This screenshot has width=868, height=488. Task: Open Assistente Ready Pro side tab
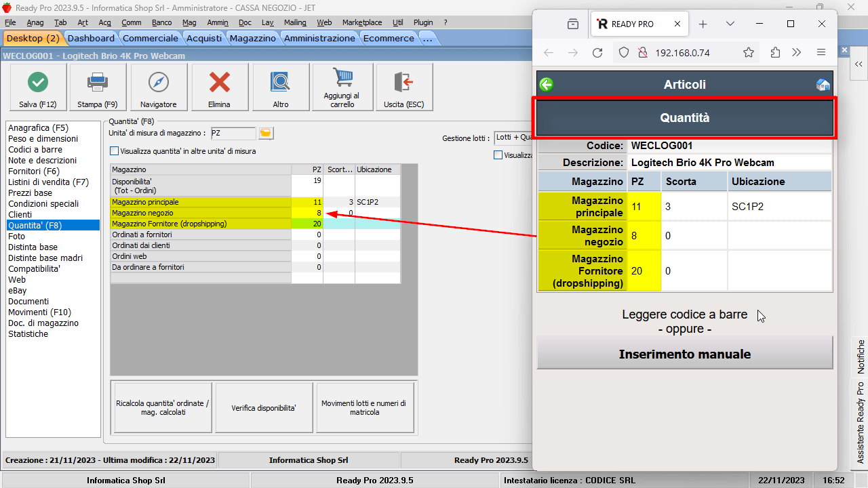pos(861,423)
